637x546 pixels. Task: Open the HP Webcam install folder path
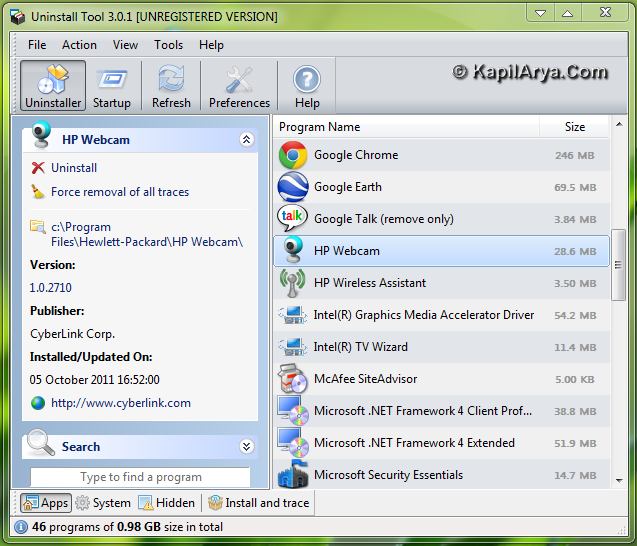147,234
